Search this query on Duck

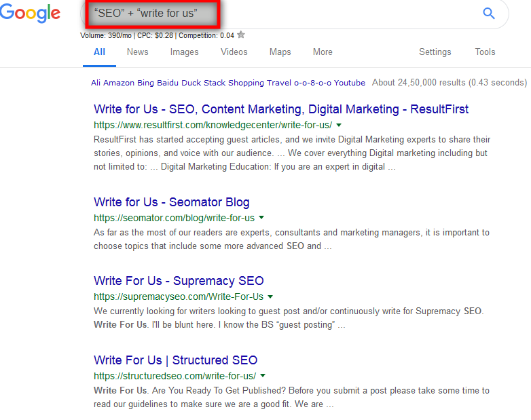(x=191, y=83)
